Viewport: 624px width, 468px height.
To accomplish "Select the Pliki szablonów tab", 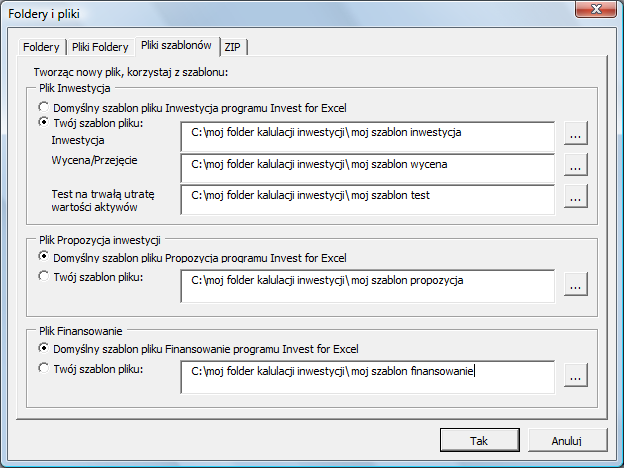I will point(176,45).
